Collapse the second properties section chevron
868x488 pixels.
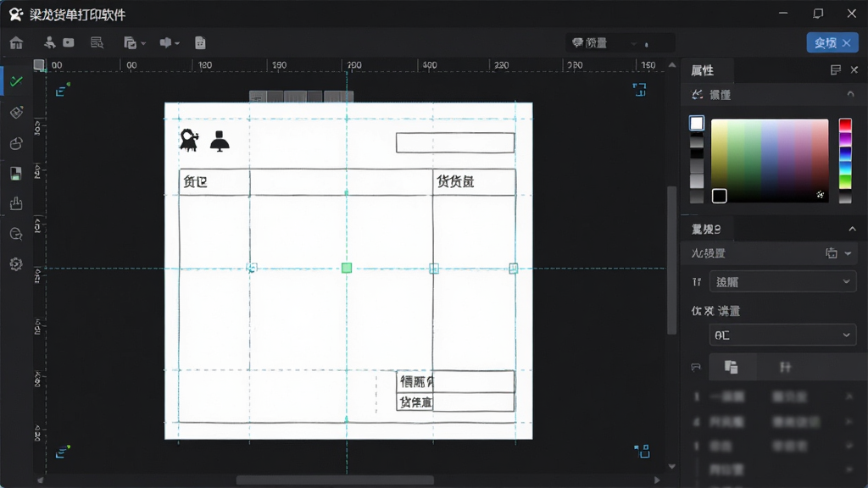(852, 229)
